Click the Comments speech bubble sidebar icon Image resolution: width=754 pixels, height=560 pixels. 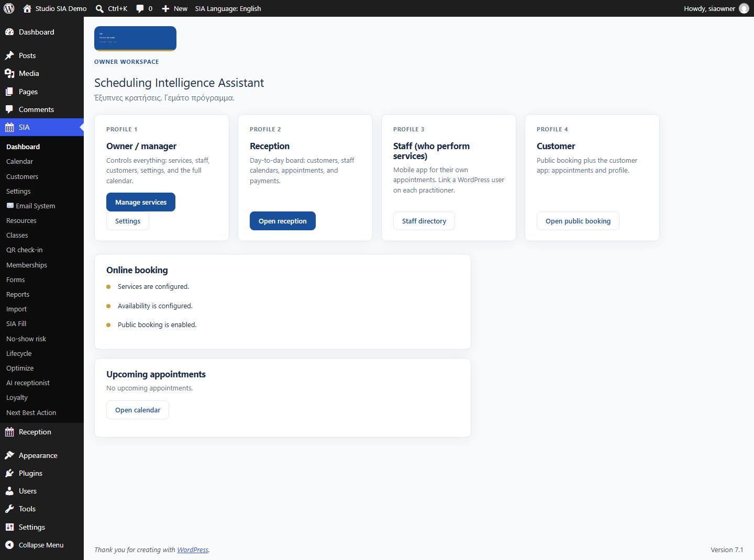point(9,109)
